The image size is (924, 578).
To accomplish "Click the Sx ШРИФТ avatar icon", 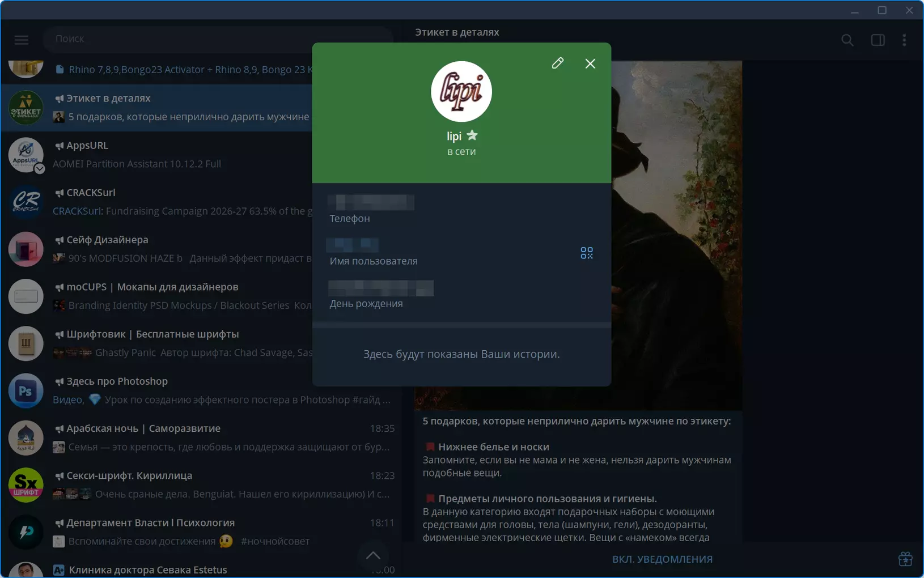I will pos(26,484).
